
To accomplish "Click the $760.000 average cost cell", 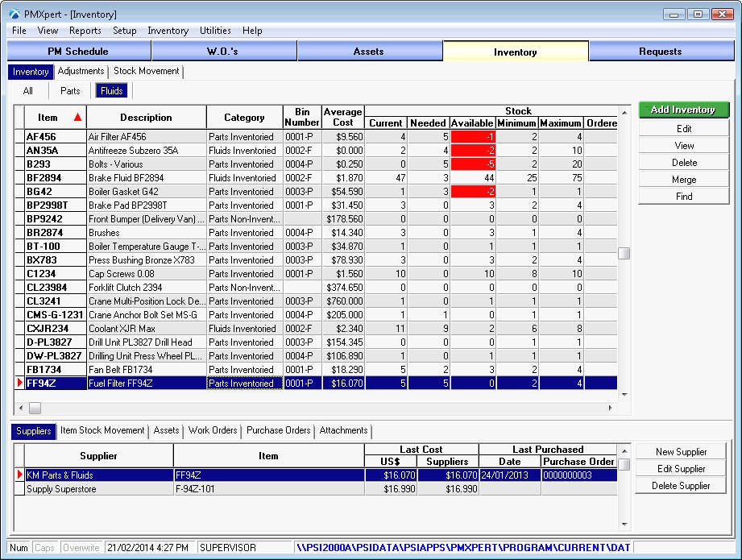I will click(x=343, y=301).
